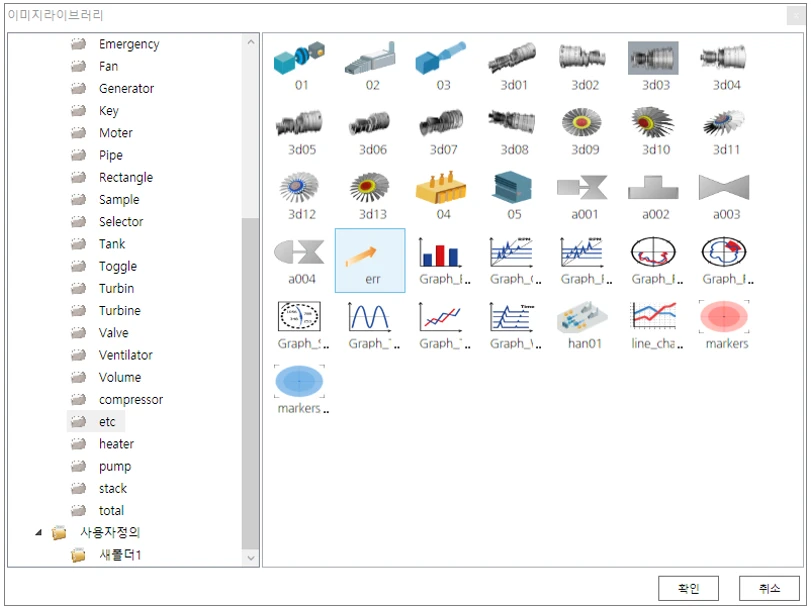
Task: Choose the dotted oval gauge Graph image
Action: 299,317
